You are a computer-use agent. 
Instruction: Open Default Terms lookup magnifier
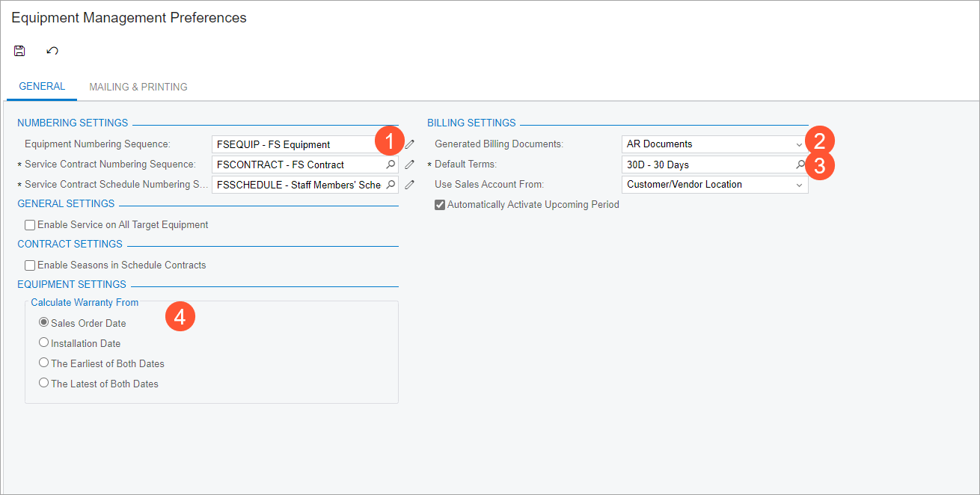(x=800, y=165)
